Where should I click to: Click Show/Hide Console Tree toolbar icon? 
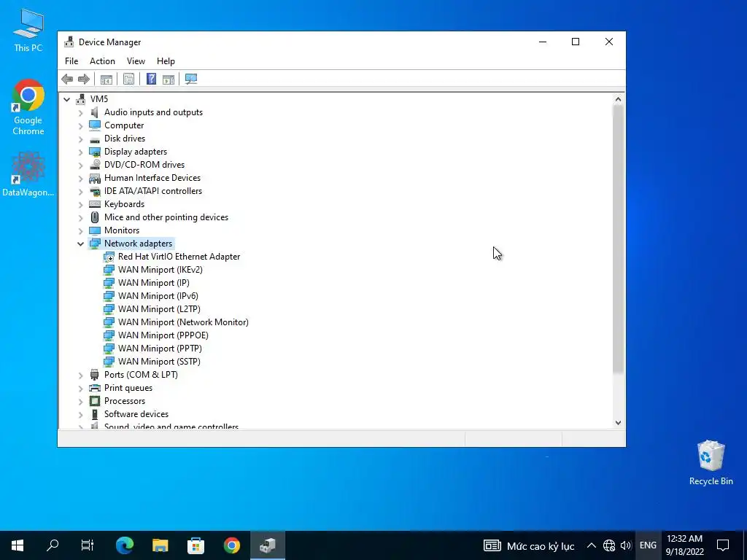pos(107,79)
